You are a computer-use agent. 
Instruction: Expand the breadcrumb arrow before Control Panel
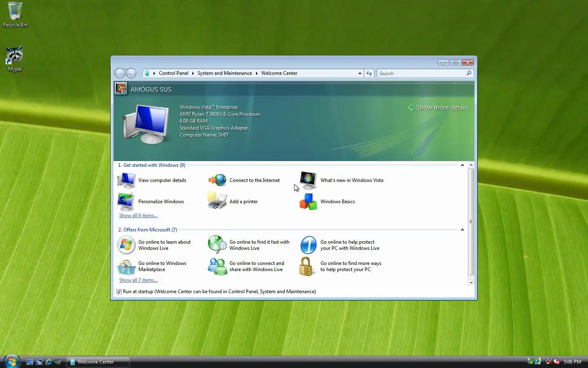(154, 73)
